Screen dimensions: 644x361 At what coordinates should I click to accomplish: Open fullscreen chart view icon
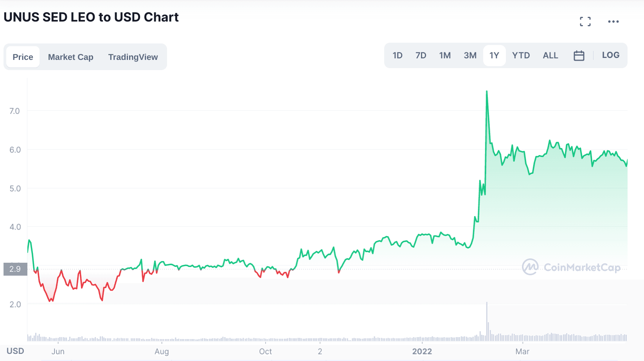(x=585, y=22)
